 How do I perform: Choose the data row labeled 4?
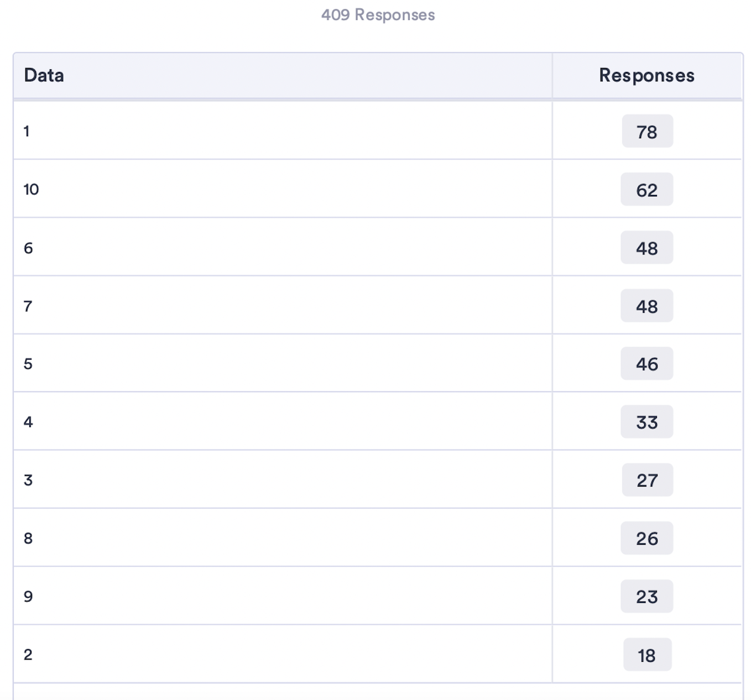[378, 421]
